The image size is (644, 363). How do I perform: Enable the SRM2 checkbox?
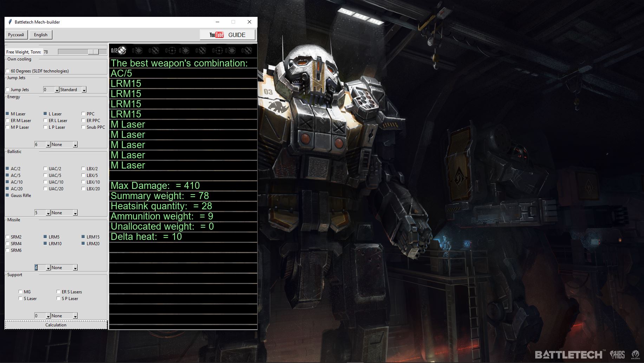tap(7, 237)
